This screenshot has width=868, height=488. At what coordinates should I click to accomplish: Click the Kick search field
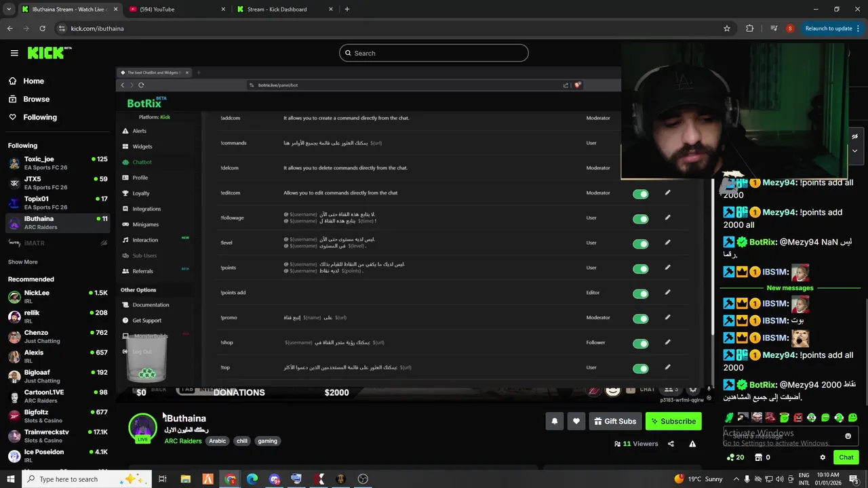(434, 53)
